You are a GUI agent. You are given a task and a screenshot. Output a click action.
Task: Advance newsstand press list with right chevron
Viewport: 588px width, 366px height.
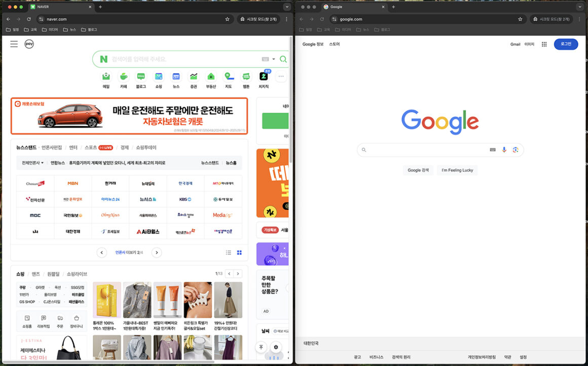[x=156, y=252]
